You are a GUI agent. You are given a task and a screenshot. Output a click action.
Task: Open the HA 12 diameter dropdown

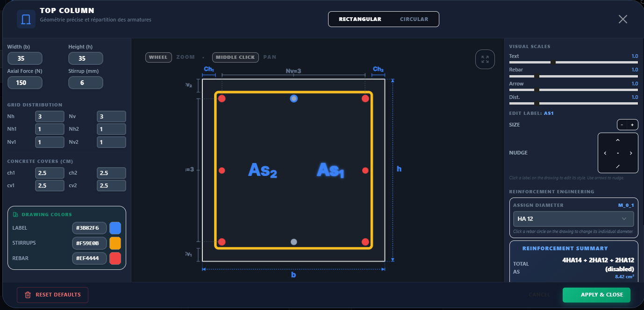[x=573, y=218]
